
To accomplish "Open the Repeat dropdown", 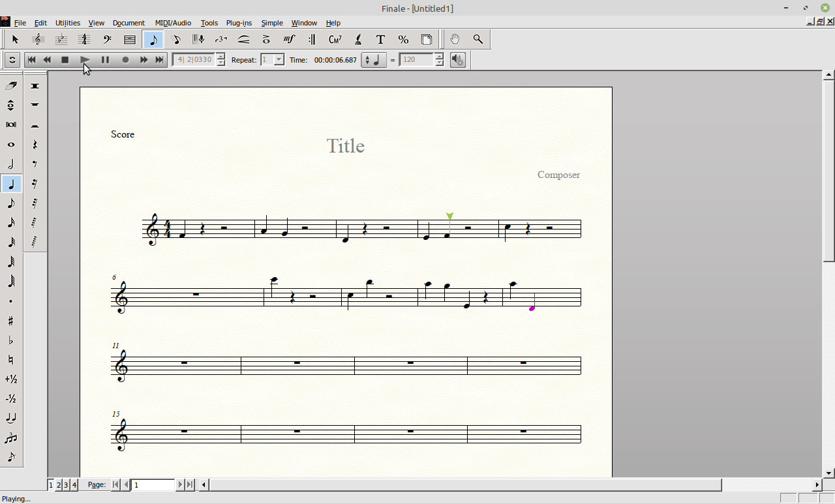I will click(x=279, y=60).
